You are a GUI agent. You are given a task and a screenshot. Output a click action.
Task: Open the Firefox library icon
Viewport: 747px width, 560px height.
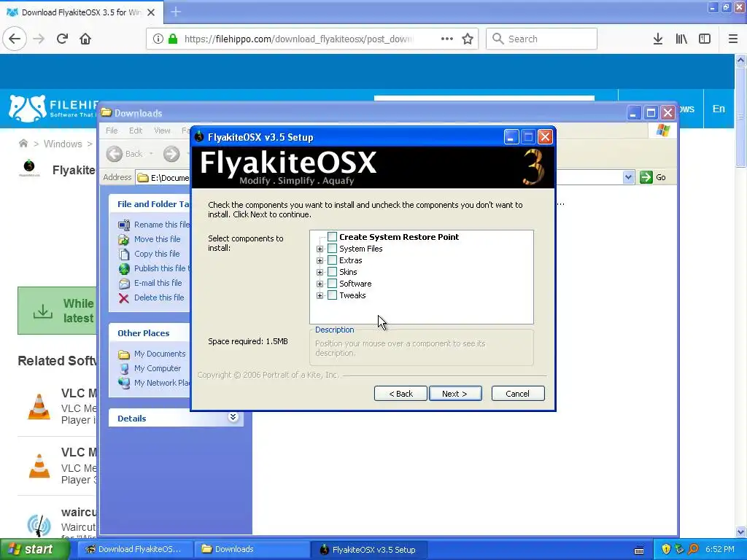(x=681, y=39)
